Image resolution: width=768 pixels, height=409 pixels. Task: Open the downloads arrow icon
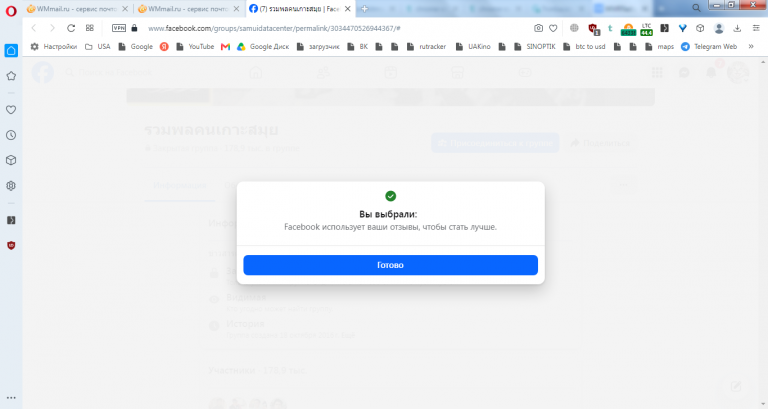tap(737, 28)
